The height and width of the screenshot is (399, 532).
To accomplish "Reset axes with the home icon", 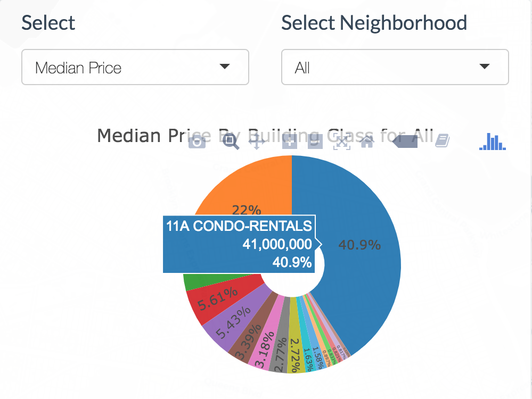I will pos(367,142).
